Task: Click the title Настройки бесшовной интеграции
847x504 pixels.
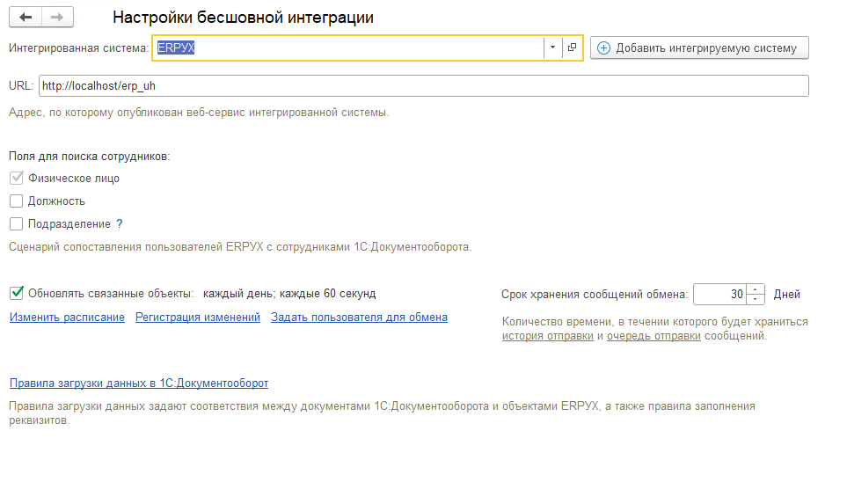Action: coord(243,18)
